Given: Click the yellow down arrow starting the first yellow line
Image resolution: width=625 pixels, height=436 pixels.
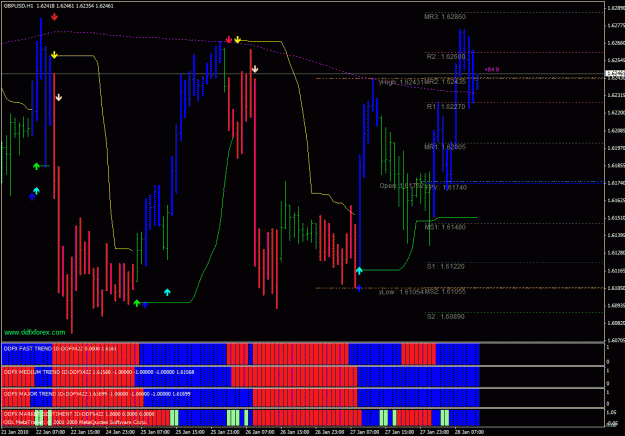Looking at the screenshot, I should (x=54, y=55).
